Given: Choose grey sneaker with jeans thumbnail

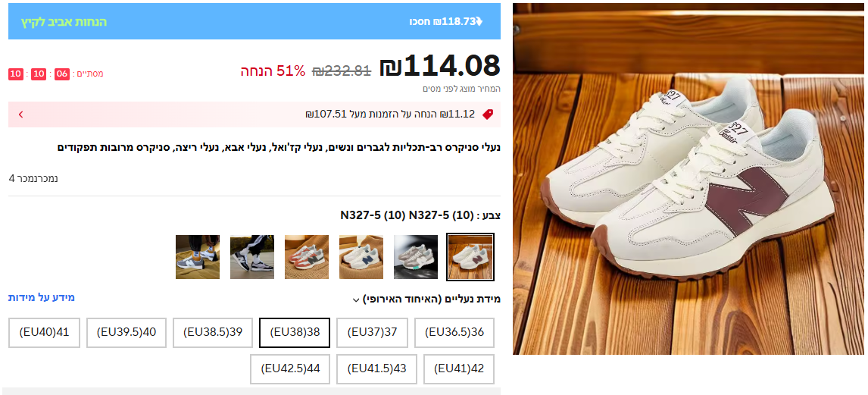Looking at the screenshot, I should click(x=198, y=257).
